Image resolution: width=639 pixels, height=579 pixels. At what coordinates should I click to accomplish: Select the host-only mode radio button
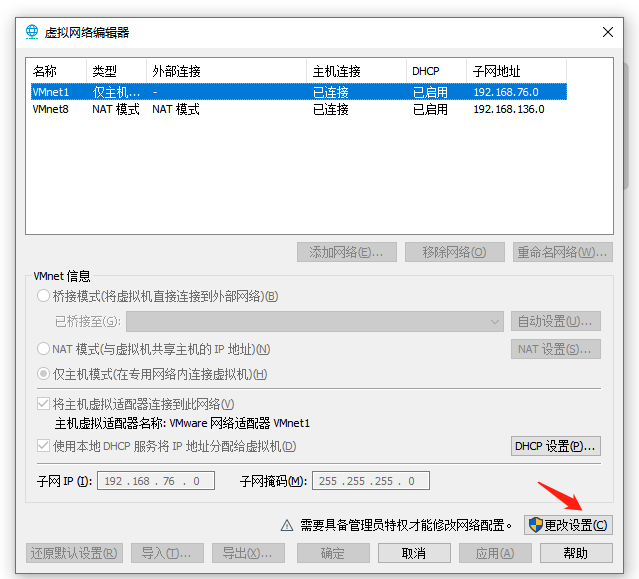click(x=43, y=374)
